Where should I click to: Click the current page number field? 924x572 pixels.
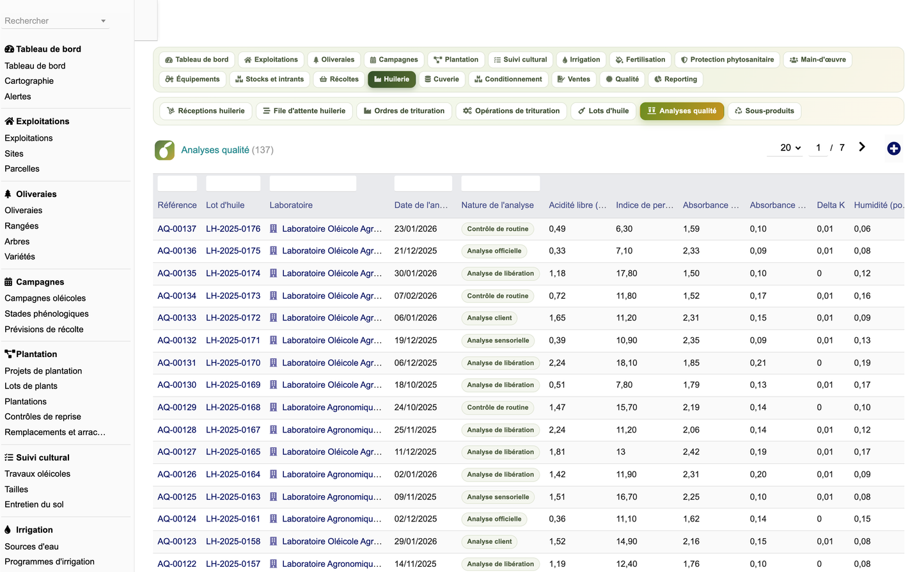(x=818, y=148)
